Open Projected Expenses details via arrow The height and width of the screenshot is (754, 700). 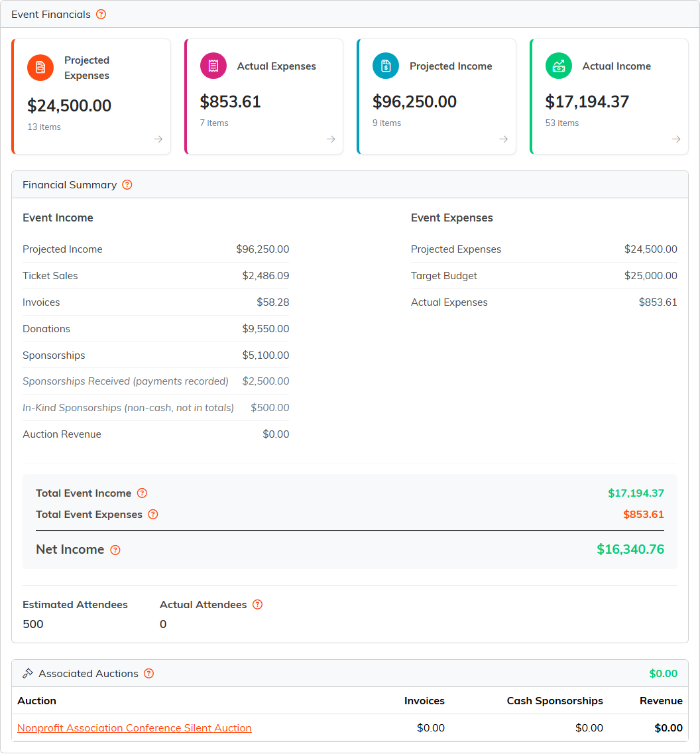pos(158,139)
